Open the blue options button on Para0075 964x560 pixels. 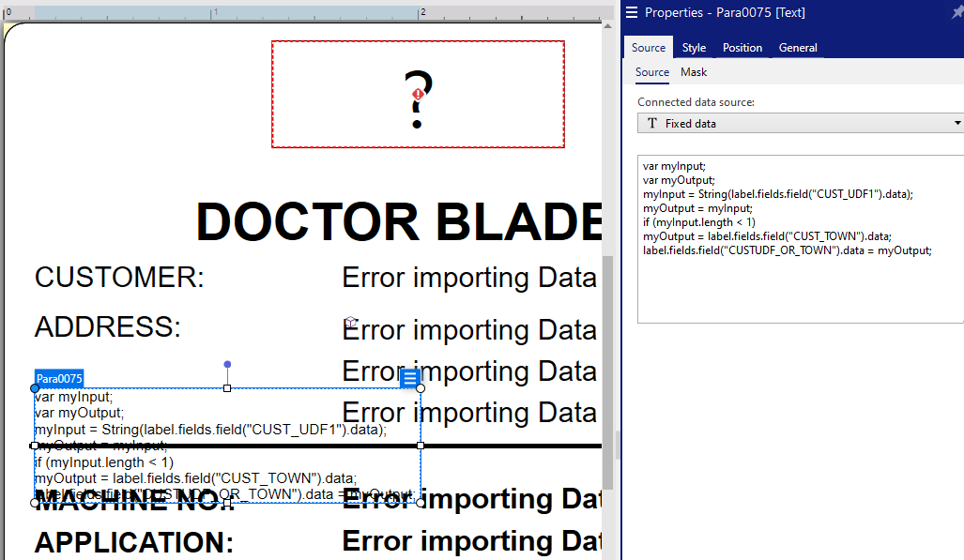410,378
